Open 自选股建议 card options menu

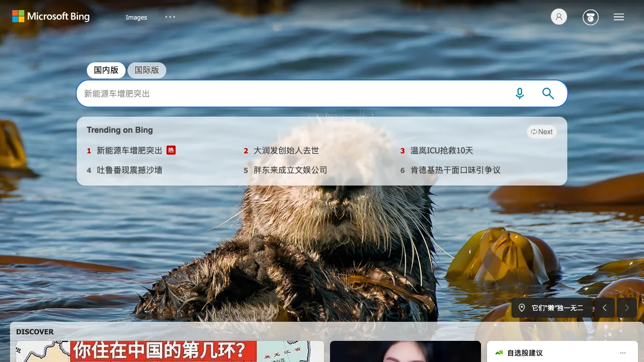623,353
